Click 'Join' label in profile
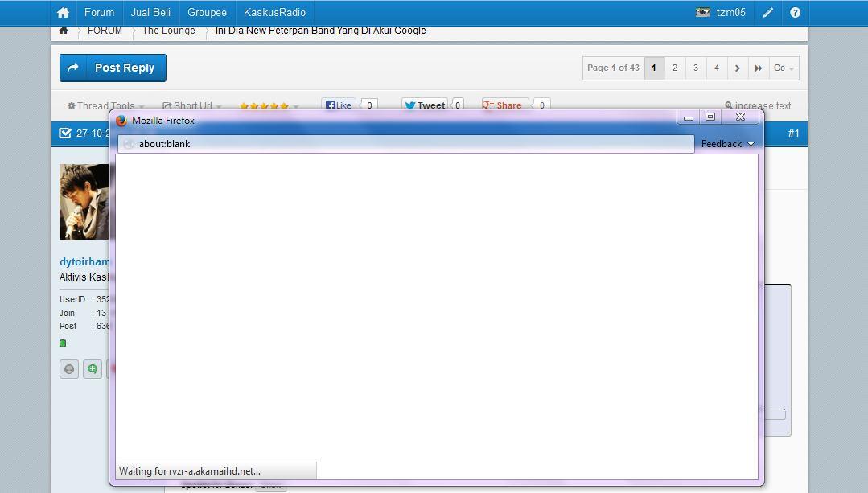The image size is (868, 493). 67,313
